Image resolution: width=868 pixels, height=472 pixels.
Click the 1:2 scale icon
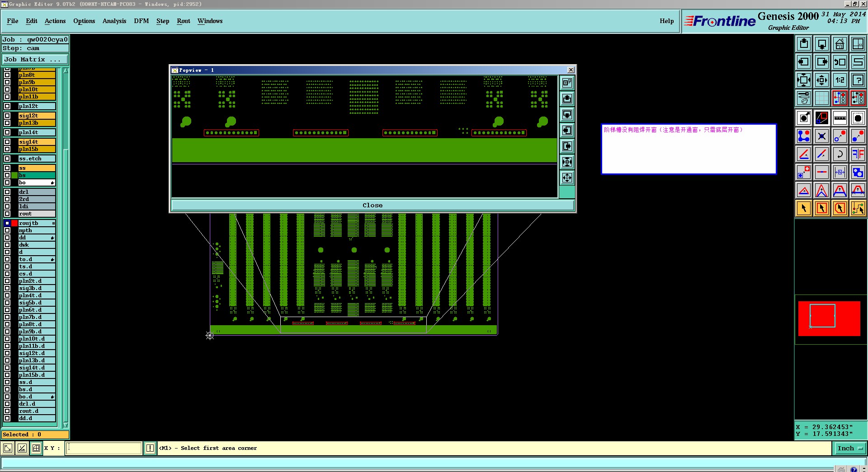(x=840, y=80)
